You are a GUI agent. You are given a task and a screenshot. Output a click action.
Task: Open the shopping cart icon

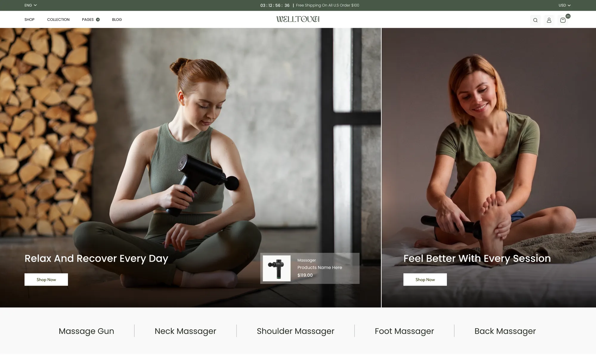[x=563, y=20]
